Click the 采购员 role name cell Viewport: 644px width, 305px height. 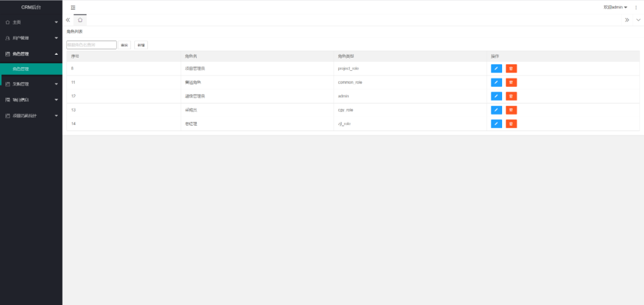pos(257,110)
